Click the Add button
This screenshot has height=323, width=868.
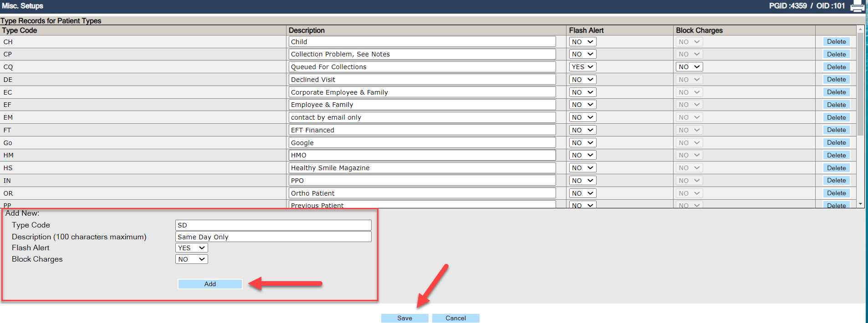210,284
